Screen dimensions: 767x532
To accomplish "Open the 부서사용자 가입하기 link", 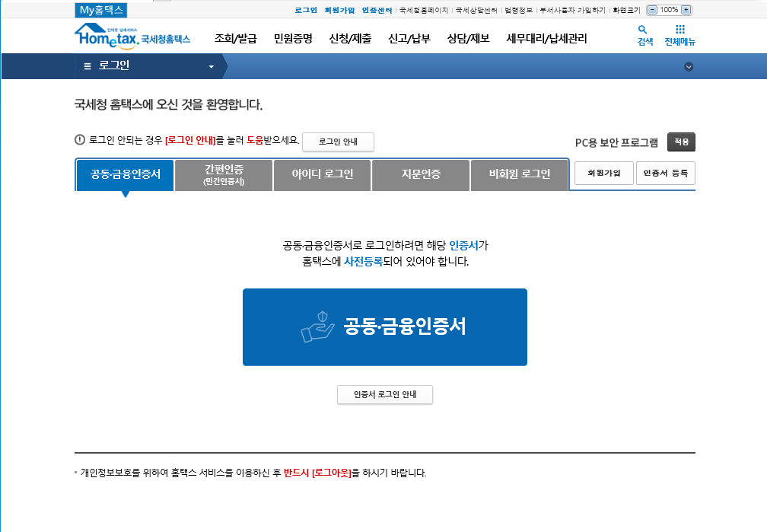I will (572, 11).
